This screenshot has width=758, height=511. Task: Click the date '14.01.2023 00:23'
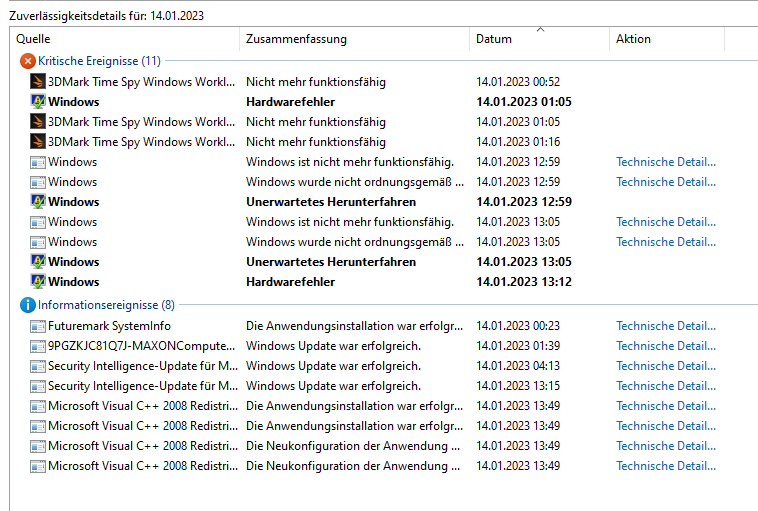click(518, 326)
